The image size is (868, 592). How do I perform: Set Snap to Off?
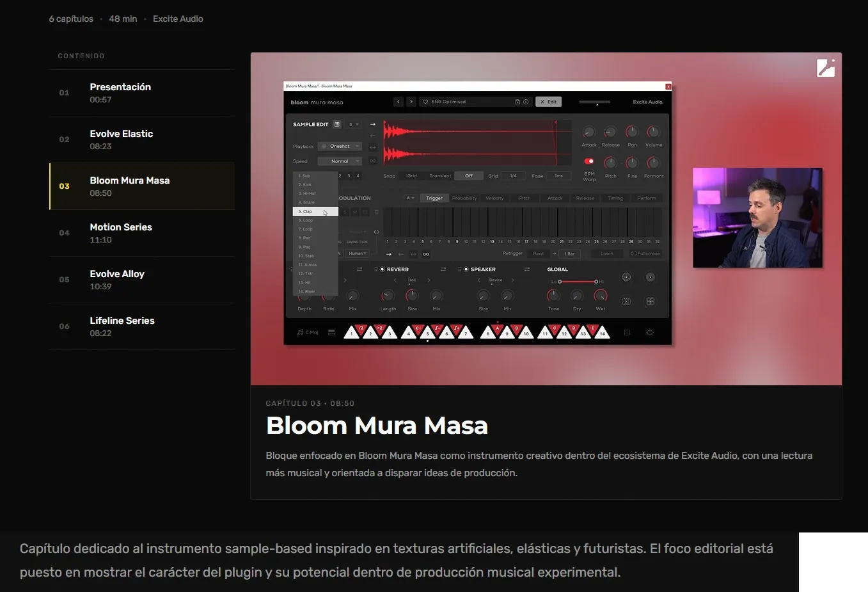[x=469, y=176]
